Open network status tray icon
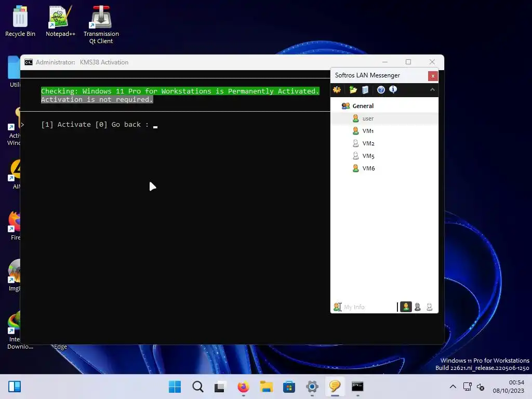Screen dimensions: 532x399 468,387
